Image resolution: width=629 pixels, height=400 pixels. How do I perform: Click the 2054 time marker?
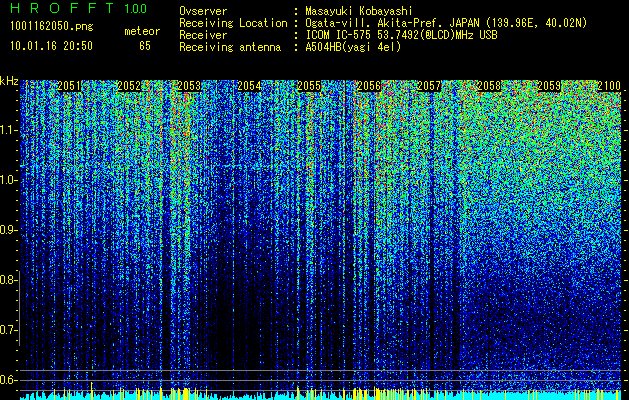coord(249,86)
